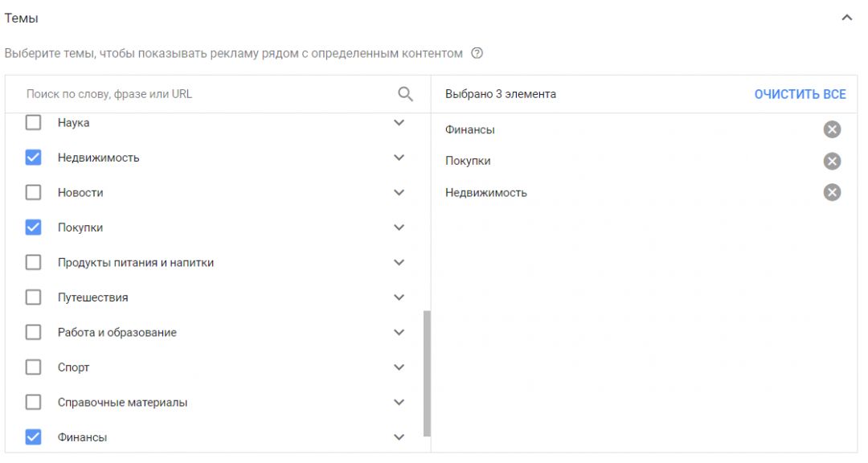Remove Недвижимость from selected list
Viewport: 868px width, 463px height.
[832, 192]
